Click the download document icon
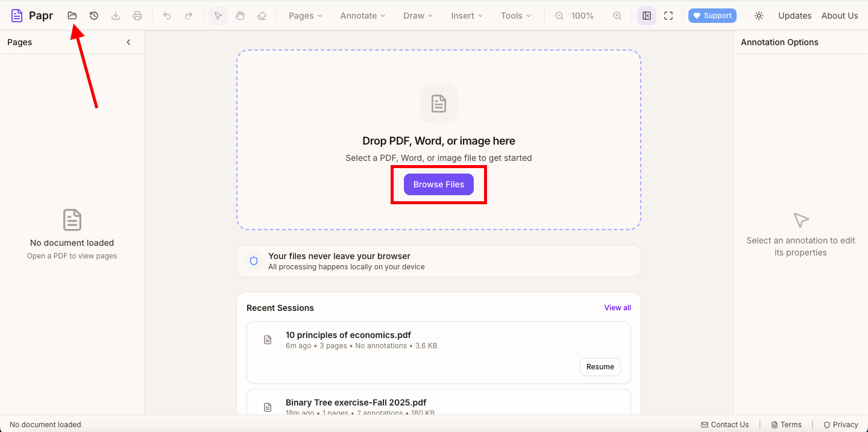Image resolution: width=868 pixels, height=432 pixels. (115, 16)
